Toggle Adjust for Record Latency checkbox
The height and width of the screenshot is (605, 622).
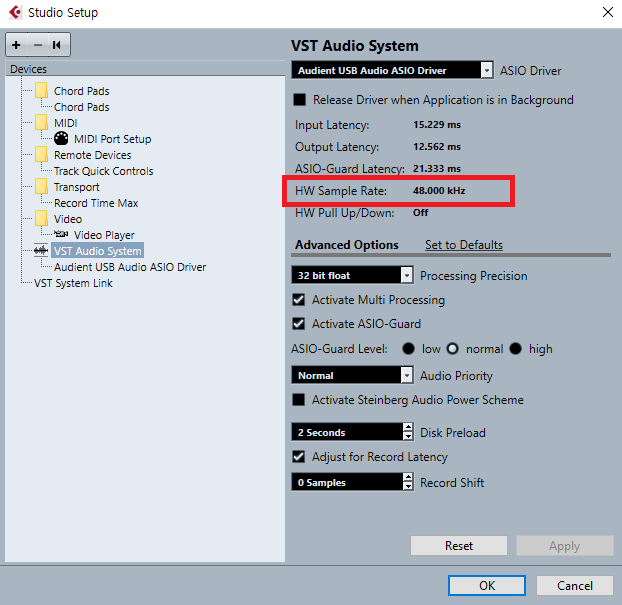tap(299, 457)
